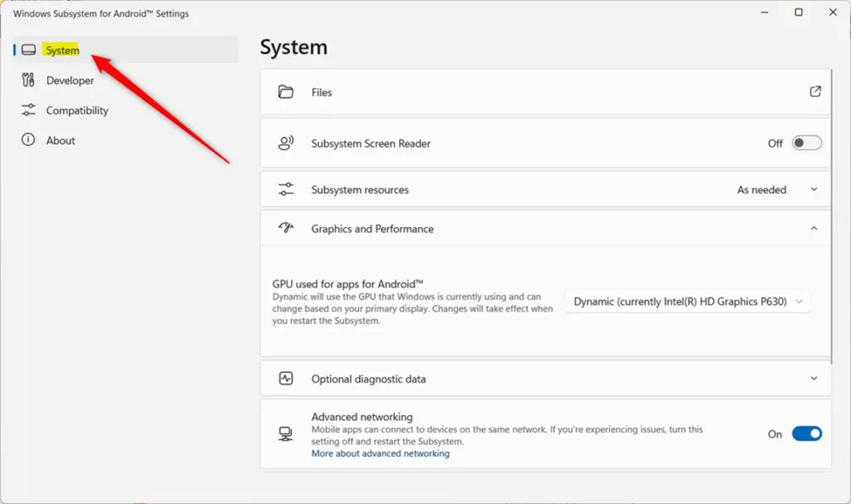Click the Files folder icon
This screenshot has width=851, height=504.
coord(286,92)
